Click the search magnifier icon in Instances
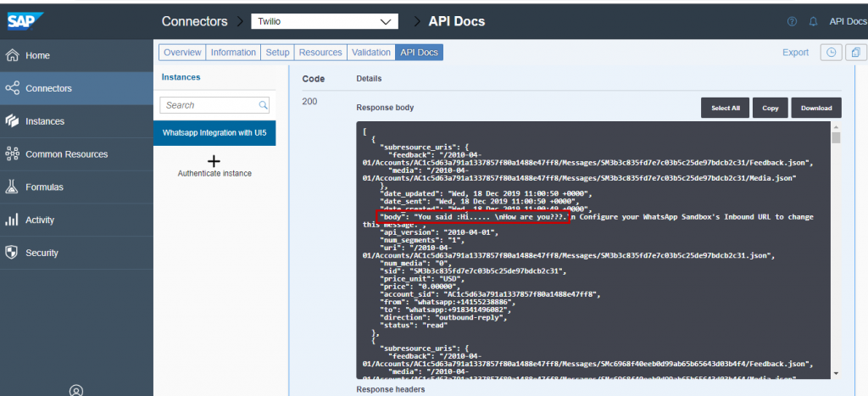This screenshot has height=396, width=868. click(x=263, y=104)
